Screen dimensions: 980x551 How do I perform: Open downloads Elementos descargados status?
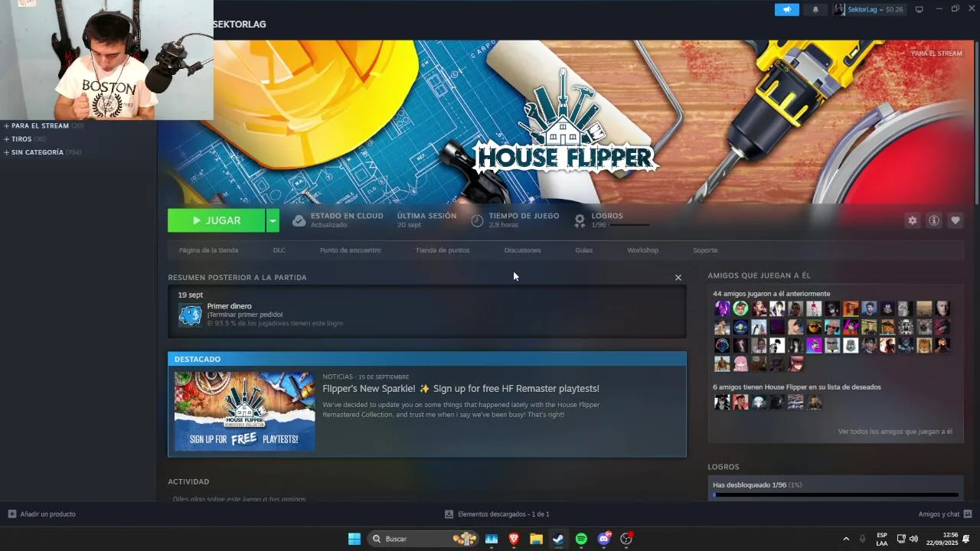tap(497, 514)
